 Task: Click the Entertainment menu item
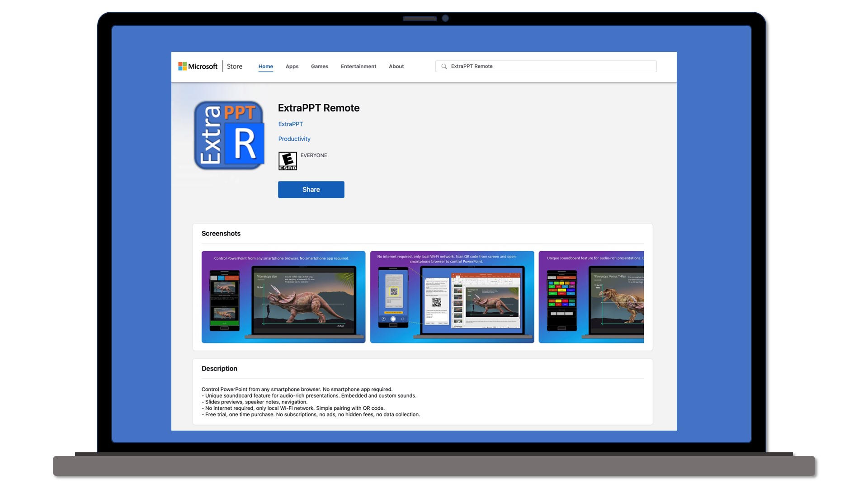click(x=359, y=66)
